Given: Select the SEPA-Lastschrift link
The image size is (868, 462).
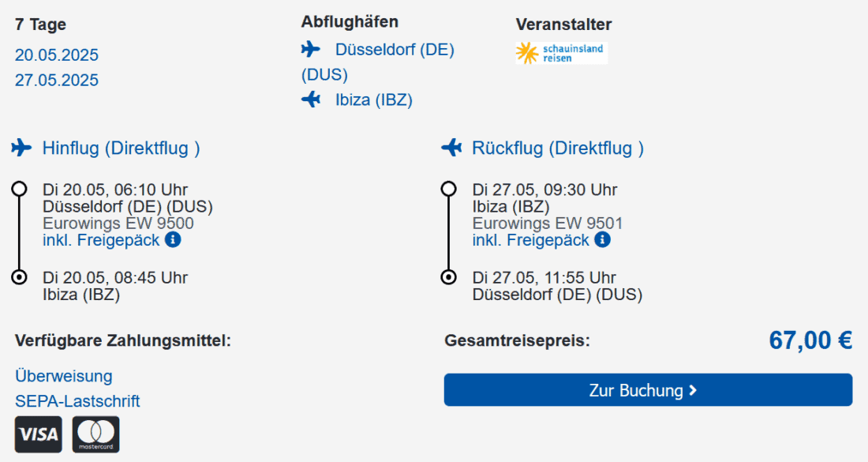Looking at the screenshot, I should (77, 401).
